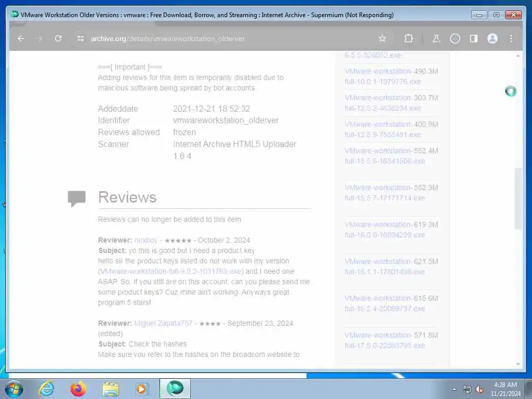Screen dimensions: 532x399
Task: Click 'Reviews can no longer be added' notice
Action: tap(169, 220)
